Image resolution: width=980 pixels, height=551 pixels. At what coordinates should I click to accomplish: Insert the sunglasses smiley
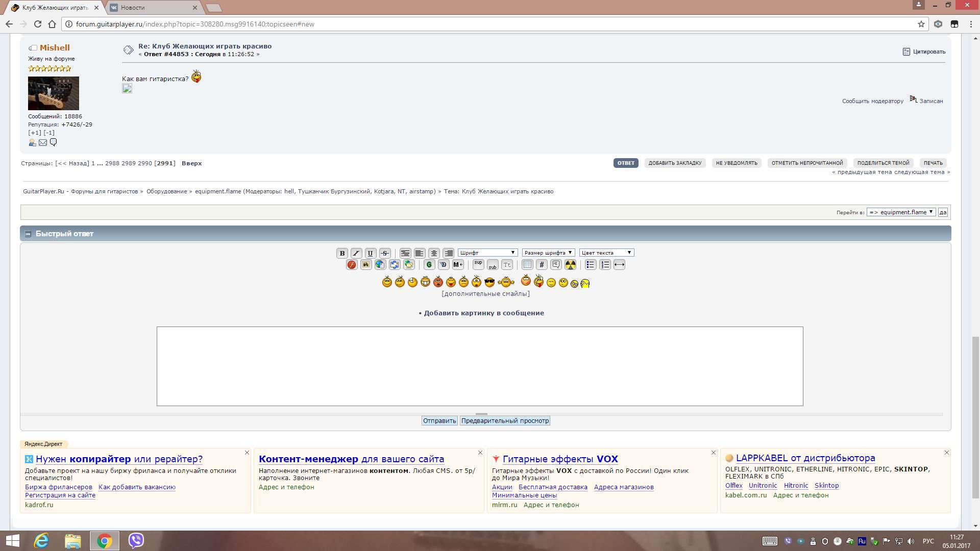click(x=489, y=282)
